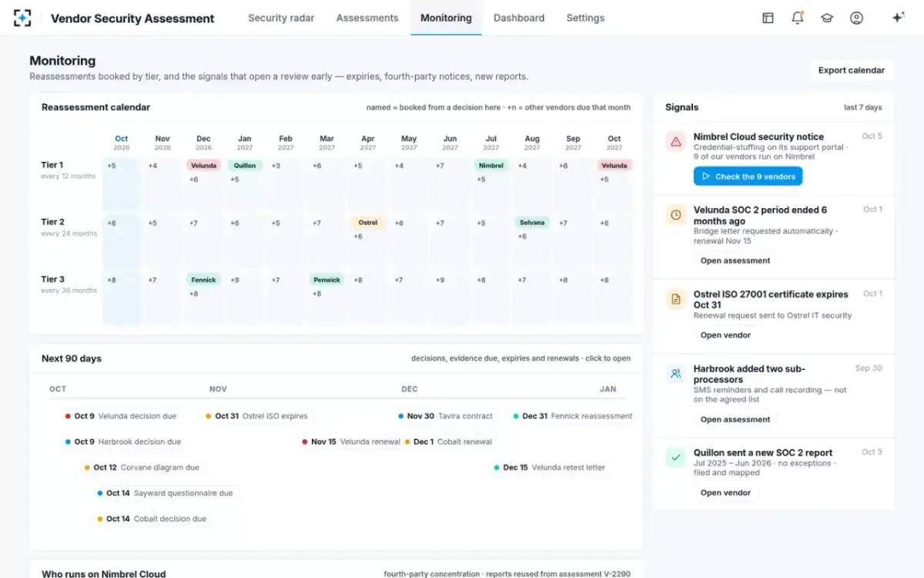
Task: Select Velunda chip in Dec 2026 Tier 1
Action: (x=203, y=165)
